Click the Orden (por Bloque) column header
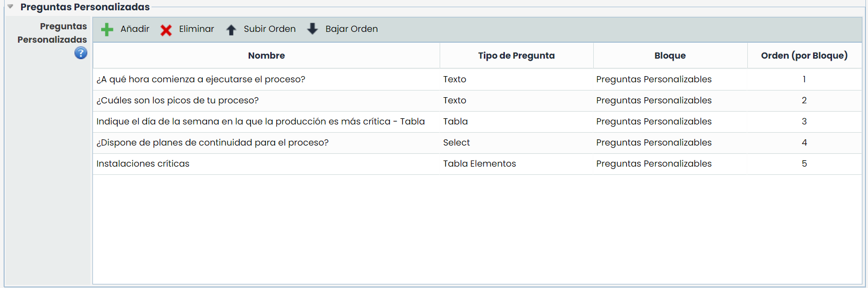The image size is (868, 288). pos(804,56)
